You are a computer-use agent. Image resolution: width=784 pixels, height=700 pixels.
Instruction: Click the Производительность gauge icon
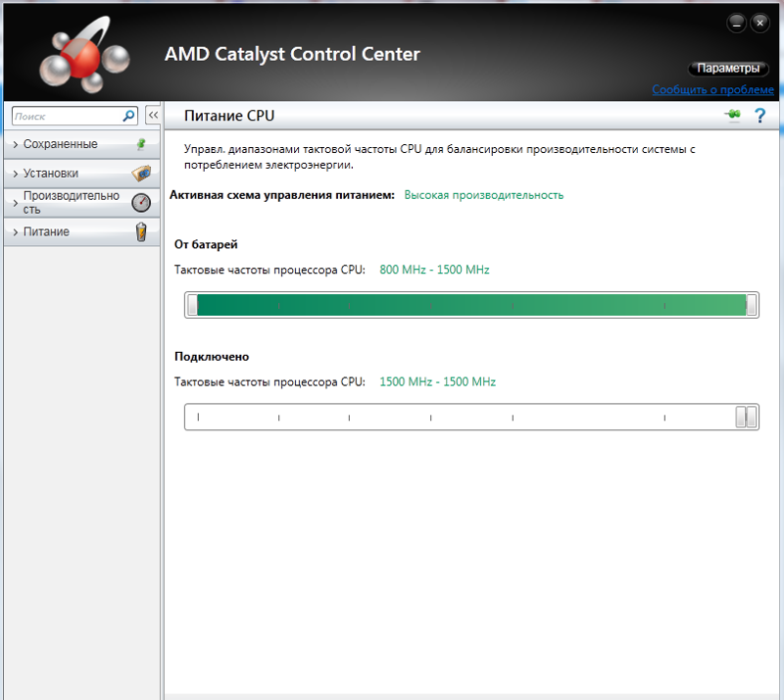(141, 203)
